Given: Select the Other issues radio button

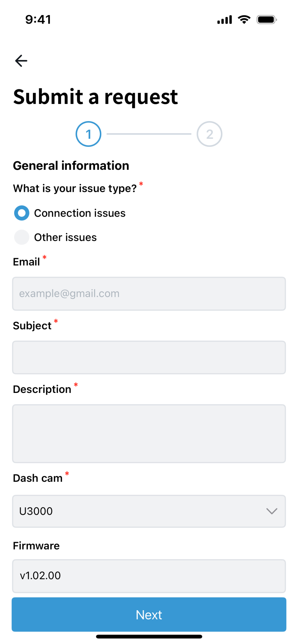Looking at the screenshot, I should pos(22,237).
